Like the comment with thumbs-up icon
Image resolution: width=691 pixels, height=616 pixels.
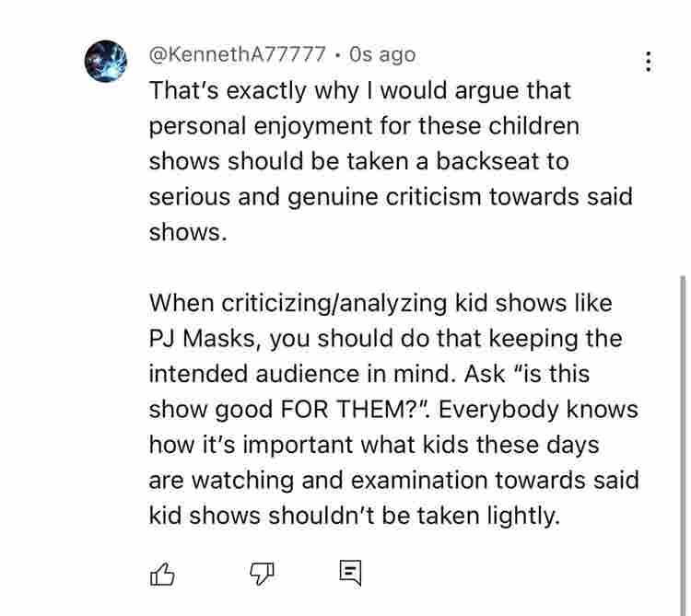click(x=162, y=574)
